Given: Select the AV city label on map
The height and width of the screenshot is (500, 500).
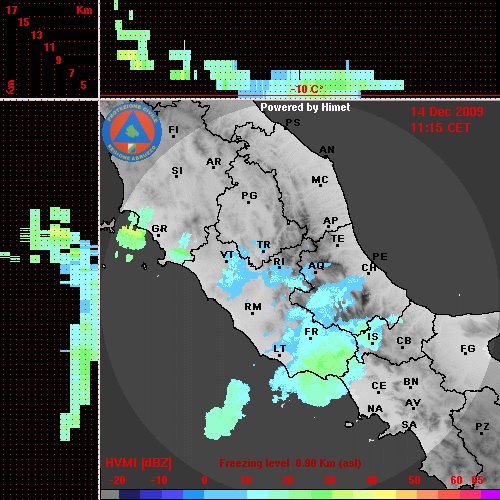Looking at the screenshot, I should (413, 403).
